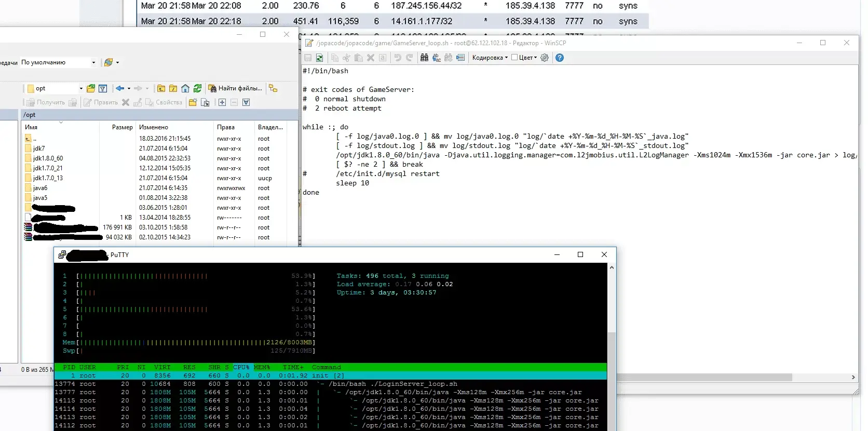
Task: Open the Цвет color dropdown arrow
Action: pos(535,58)
